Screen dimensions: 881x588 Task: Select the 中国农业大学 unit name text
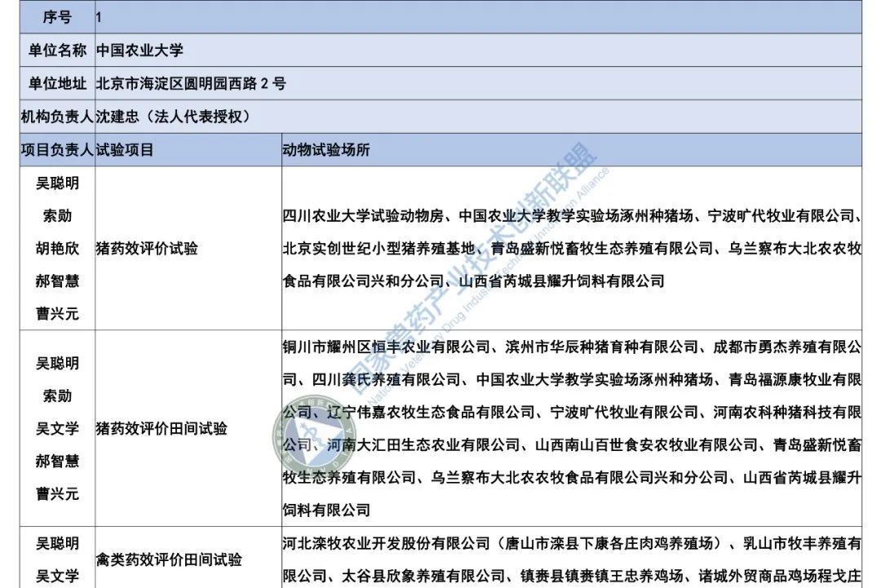[140, 51]
